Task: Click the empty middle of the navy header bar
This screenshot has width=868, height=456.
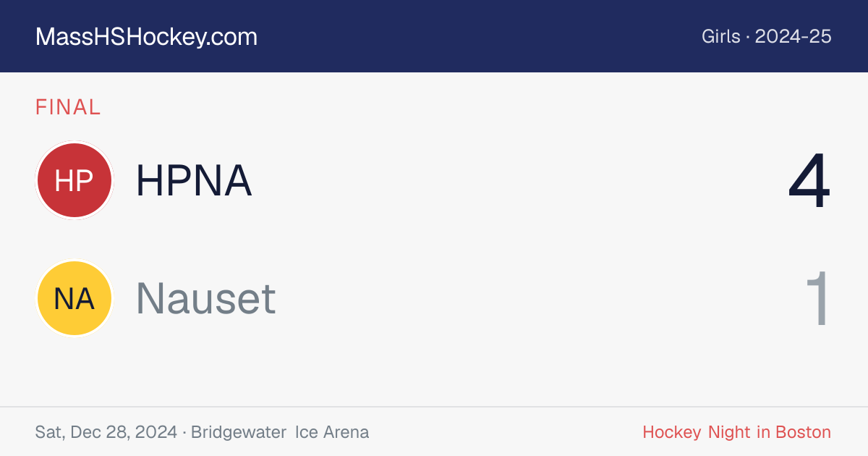Action: point(477,36)
